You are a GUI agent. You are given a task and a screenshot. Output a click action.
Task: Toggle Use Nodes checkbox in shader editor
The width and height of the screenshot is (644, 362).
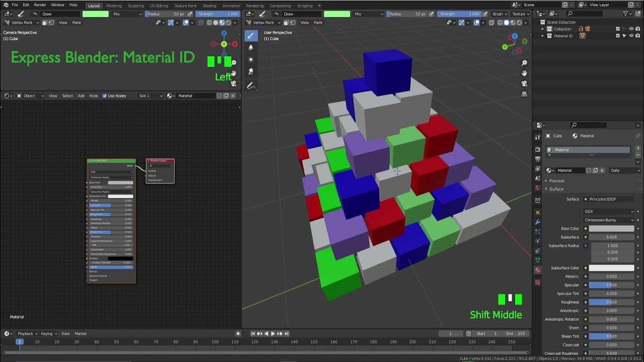(105, 96)
